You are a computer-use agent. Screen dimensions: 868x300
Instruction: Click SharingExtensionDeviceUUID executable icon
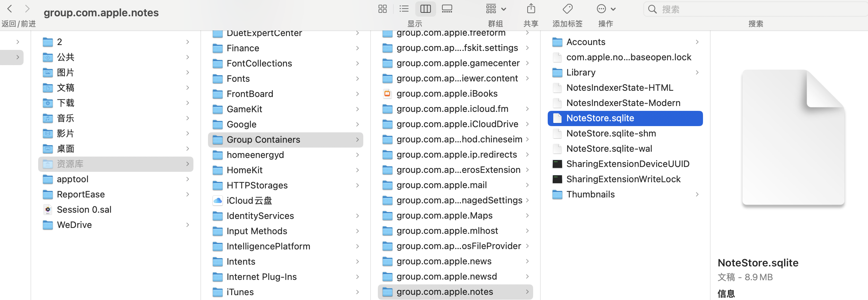(x=557, y=164)
